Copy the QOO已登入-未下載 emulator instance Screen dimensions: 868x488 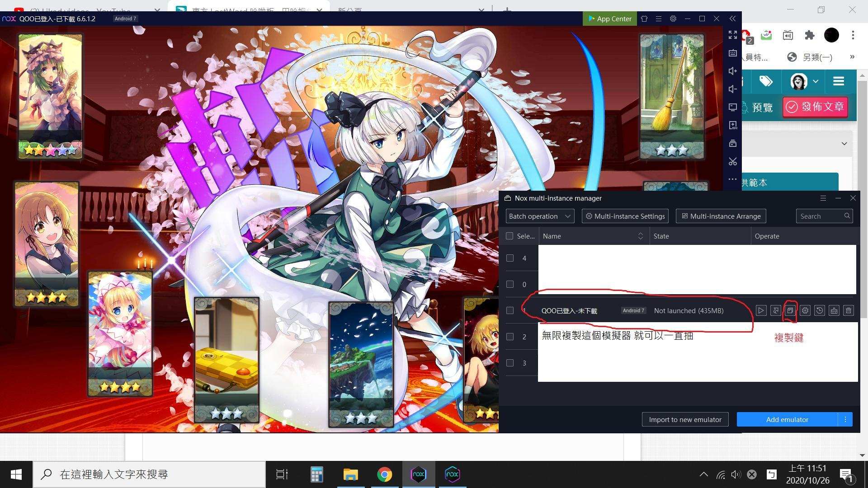point(790,310)
